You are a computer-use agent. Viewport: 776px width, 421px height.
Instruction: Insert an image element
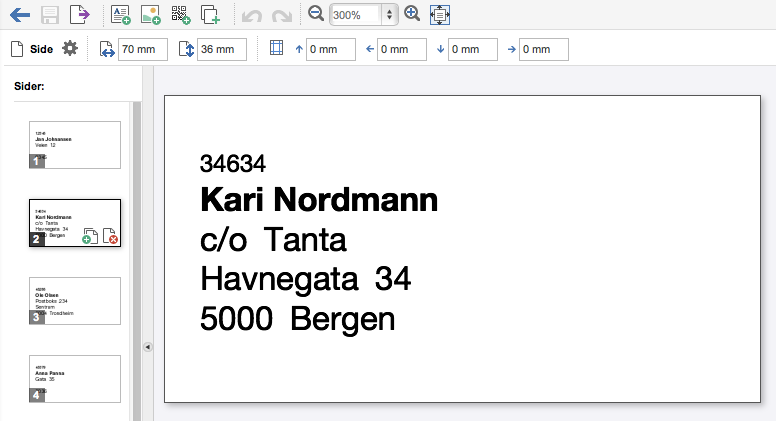(x=150, y=14)
